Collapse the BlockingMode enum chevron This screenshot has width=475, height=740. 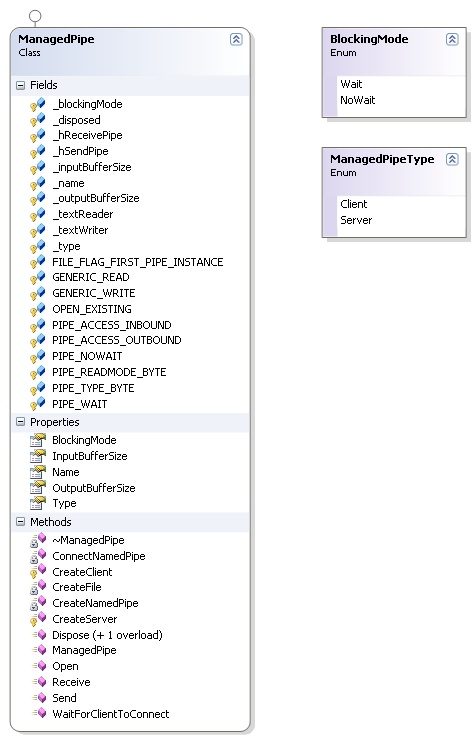[452, 39]
